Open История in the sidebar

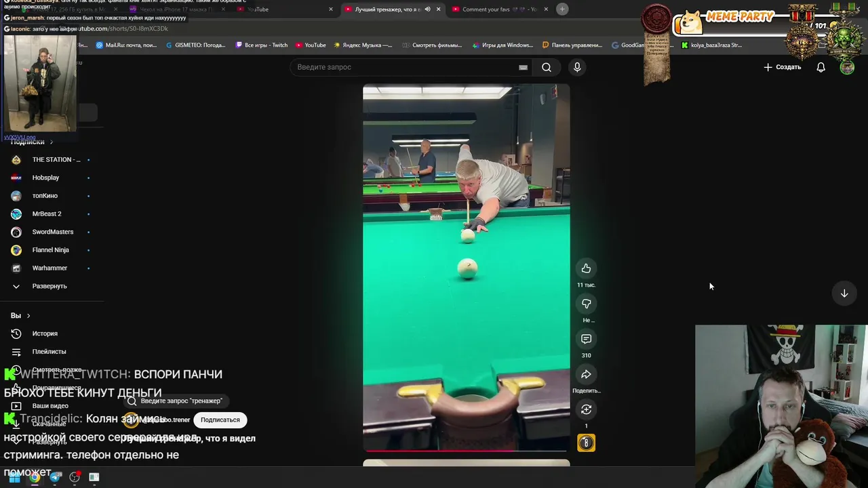[x=51, y=333]
